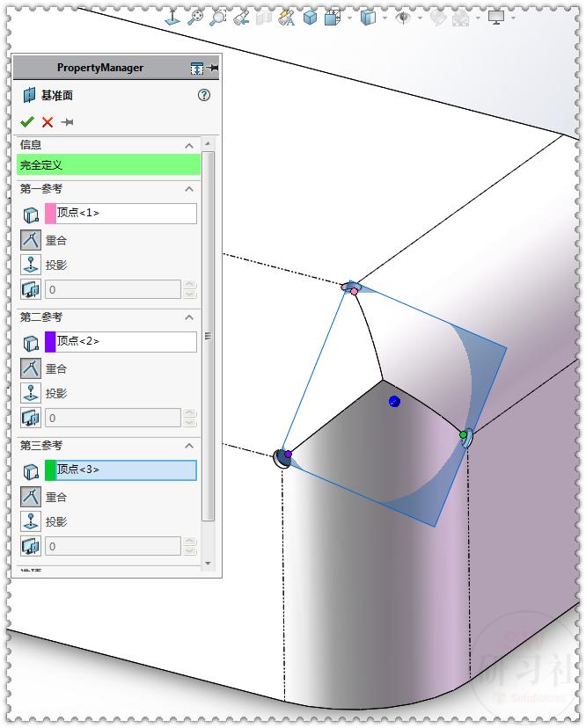Collapse the 第三参考 section
Viewport: 586px width, 728px height.
pyautogui.click(x=189, y=446)
